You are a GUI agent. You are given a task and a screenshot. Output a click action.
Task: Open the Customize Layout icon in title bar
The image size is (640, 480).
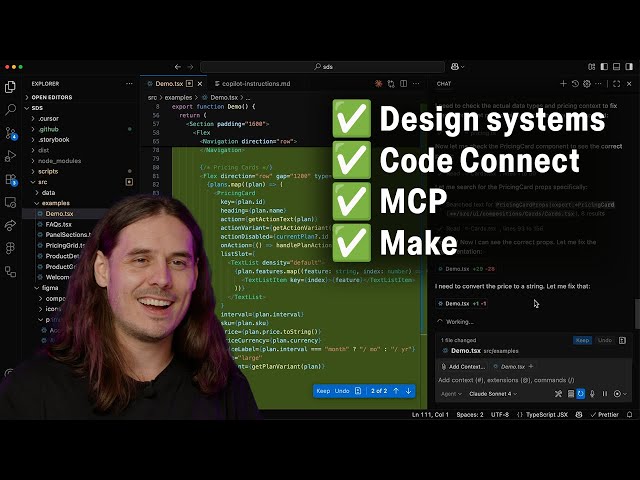tap(591, 67)
